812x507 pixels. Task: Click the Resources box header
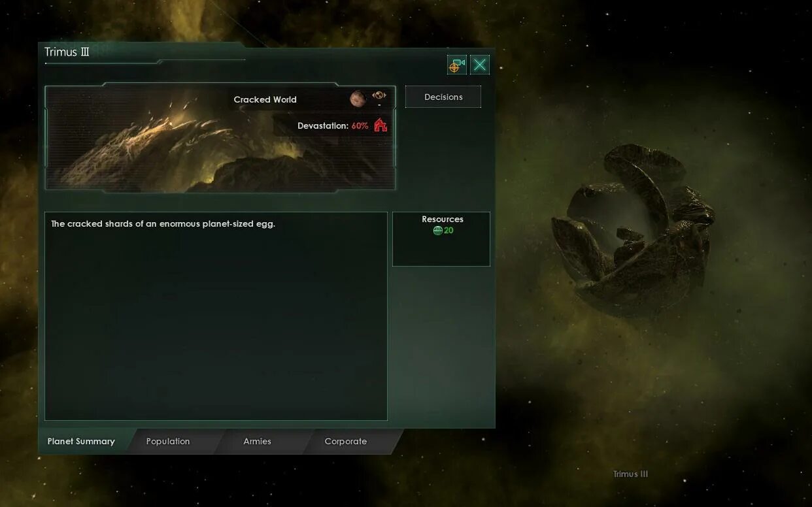443,219
